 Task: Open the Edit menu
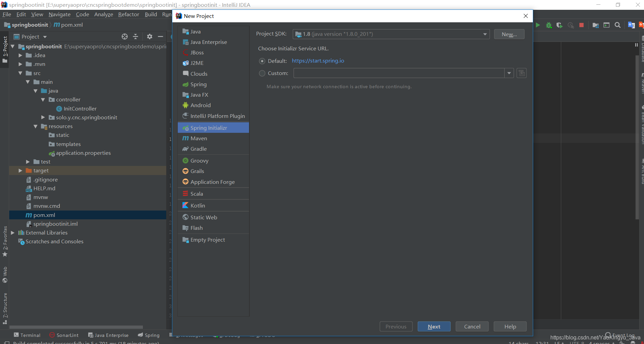click(21, 14)
